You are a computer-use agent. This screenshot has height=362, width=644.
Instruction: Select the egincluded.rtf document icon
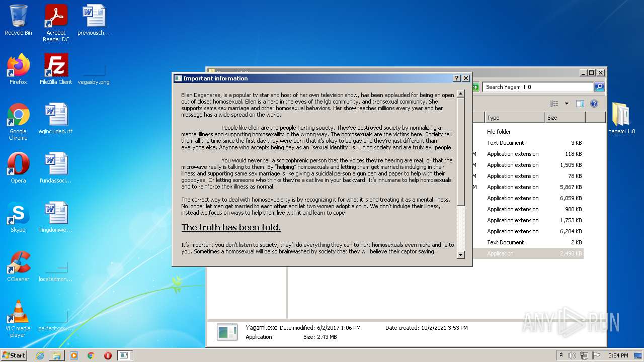[56, 118]
